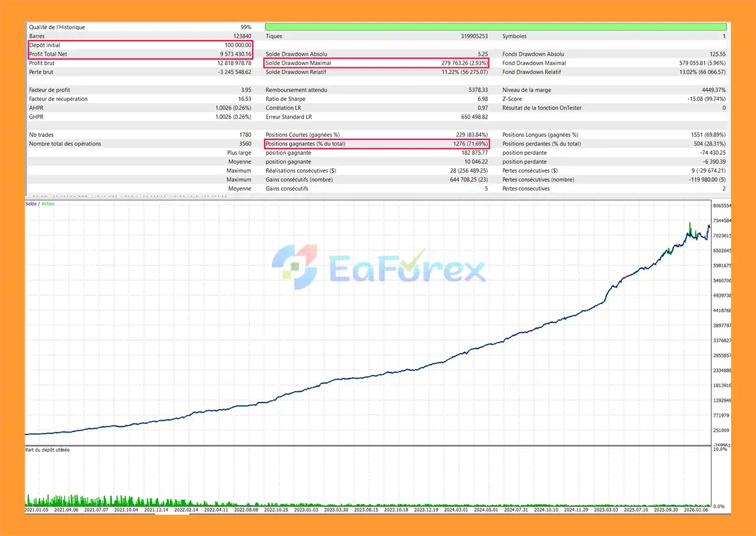756x536 pixels.
Task: Click the Positions Longues (gagnées %) label
Action: [x=540, y=135]
